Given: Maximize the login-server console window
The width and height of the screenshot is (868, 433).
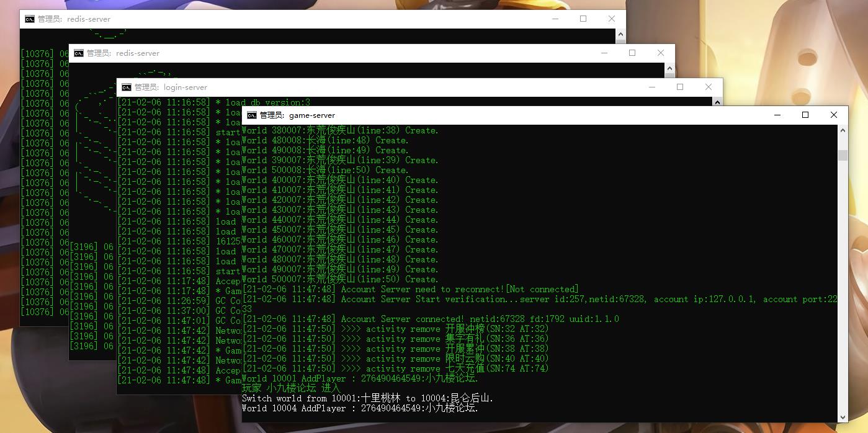Looking at the screenshot, I should 680,87.
